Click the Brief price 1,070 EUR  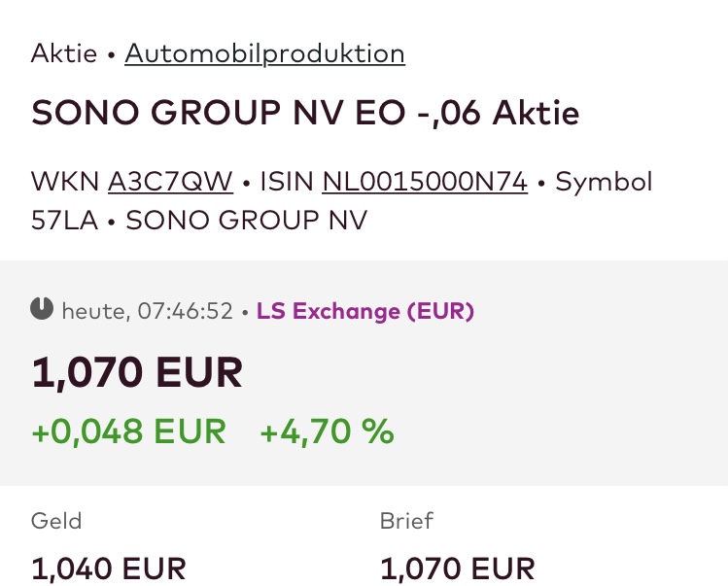[457, 568]
